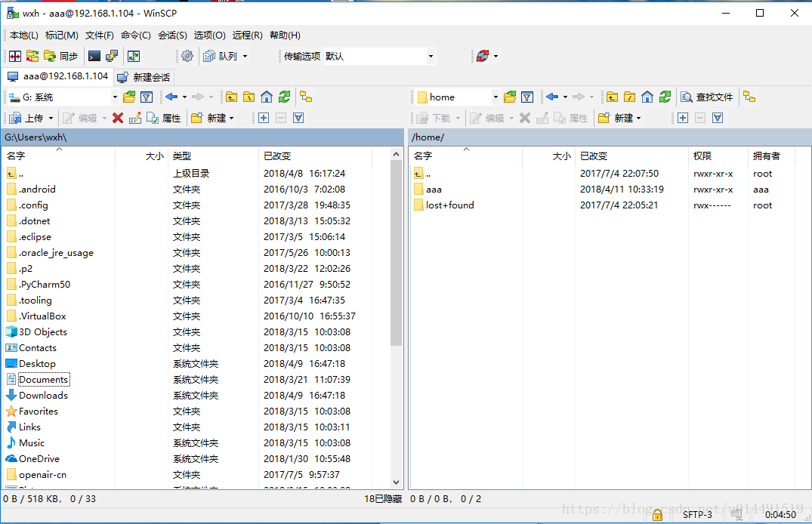The width and height of the screenshot is (812, 524).
Task: Click open directory icon in remote panel
Action: (510, 97)
